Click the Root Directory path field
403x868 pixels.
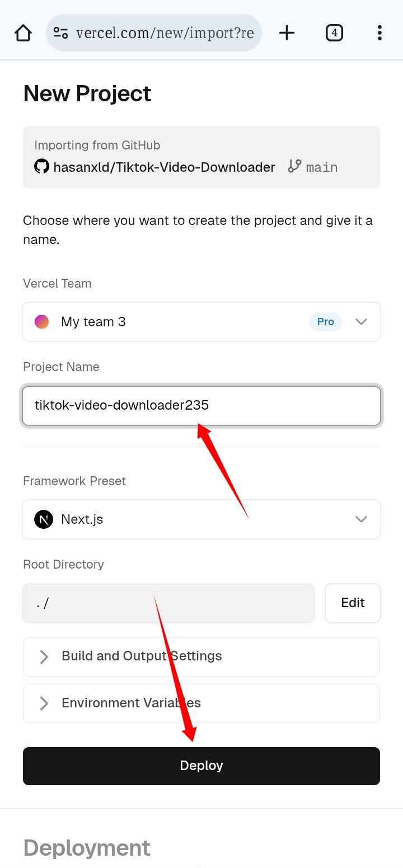[x=168, y=603]
